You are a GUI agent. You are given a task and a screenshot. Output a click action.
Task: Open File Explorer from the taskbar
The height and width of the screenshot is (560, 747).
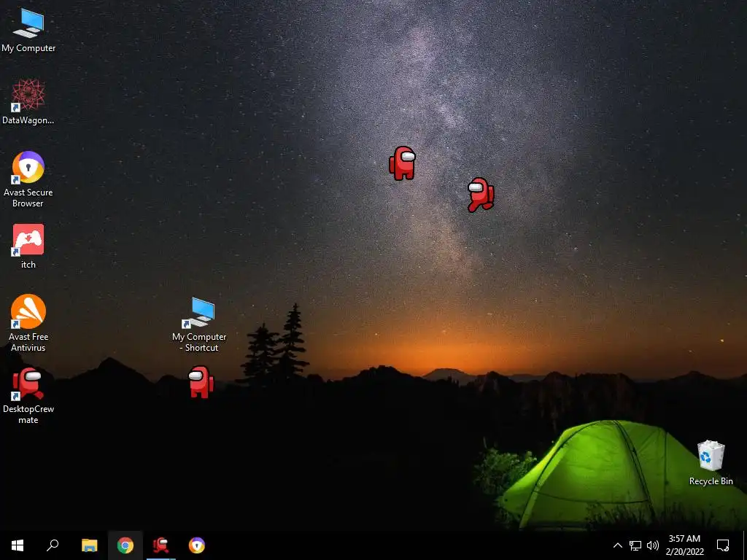pyautogui.click(x=89, y=545)
